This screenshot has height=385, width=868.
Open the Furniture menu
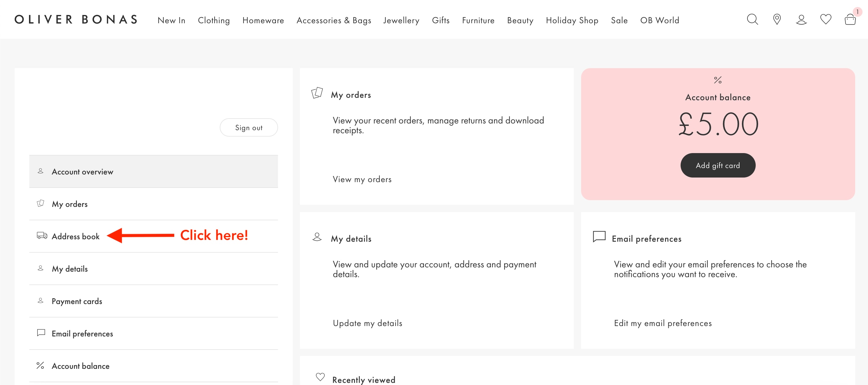click(478, 20)
